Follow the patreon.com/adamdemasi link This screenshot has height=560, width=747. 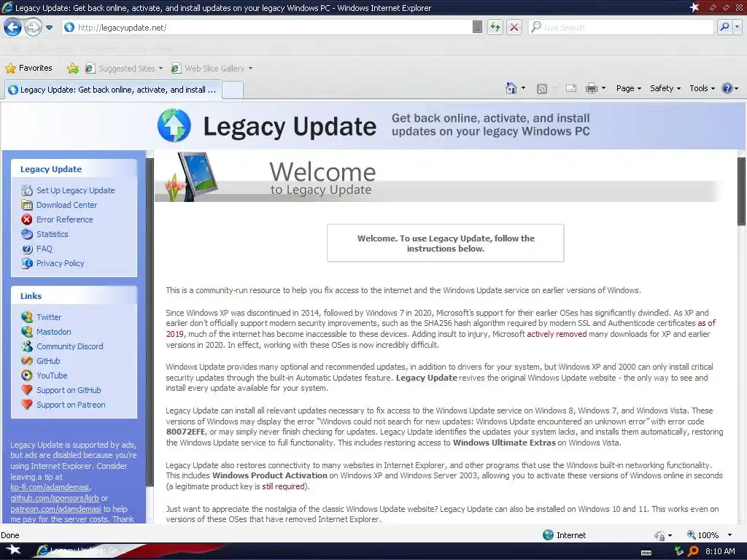(x=55, y=509)
